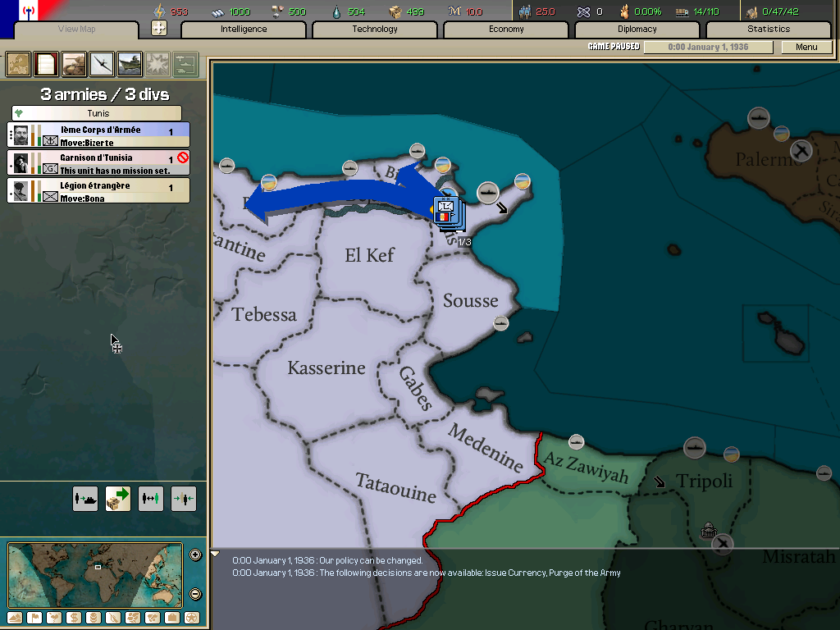This screenshot has height=630, width=840.
Task: Toggle the political flag map mode
Action: coord(34,617)
